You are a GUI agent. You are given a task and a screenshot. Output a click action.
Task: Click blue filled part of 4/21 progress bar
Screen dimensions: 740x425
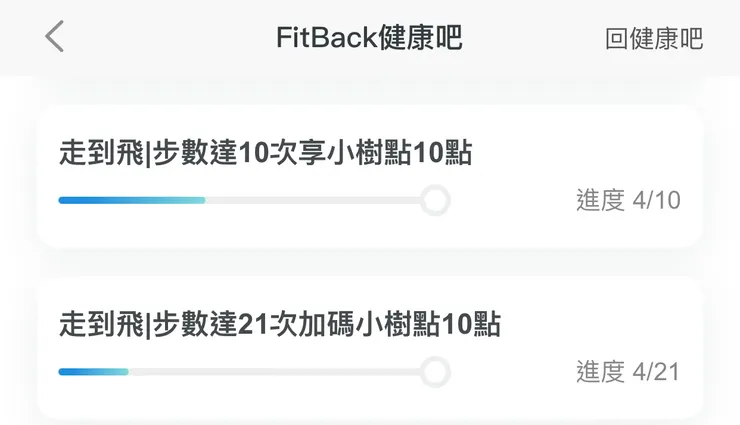[x=93, y=372]
